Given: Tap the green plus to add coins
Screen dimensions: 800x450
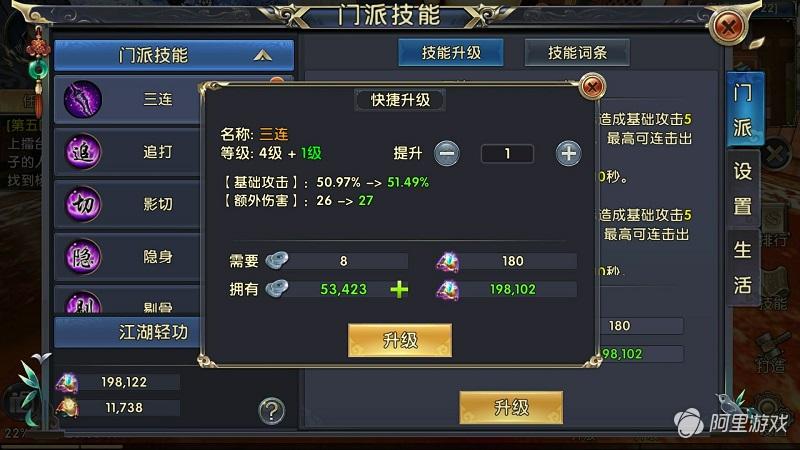Looking at the screenshot, I should pyautogui.click(x=399, y=289).
